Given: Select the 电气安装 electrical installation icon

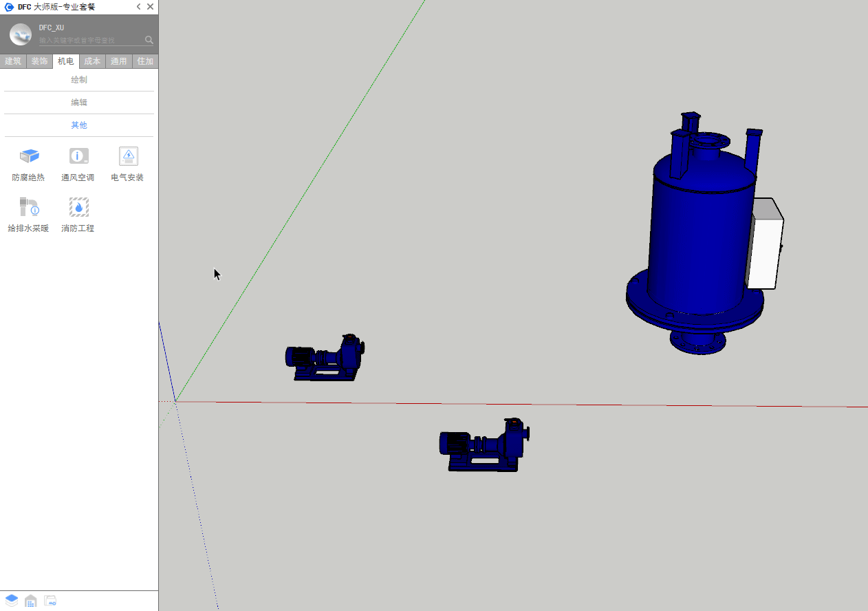Looking at the screenshot, I should (x=128, y=157).
